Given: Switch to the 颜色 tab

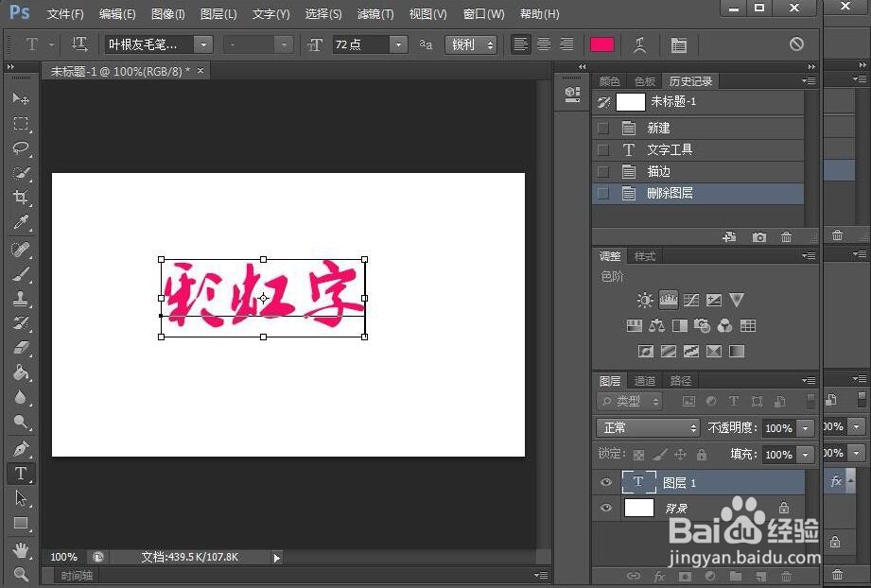Looking at the screenshot, I should [x=609, y=81].
